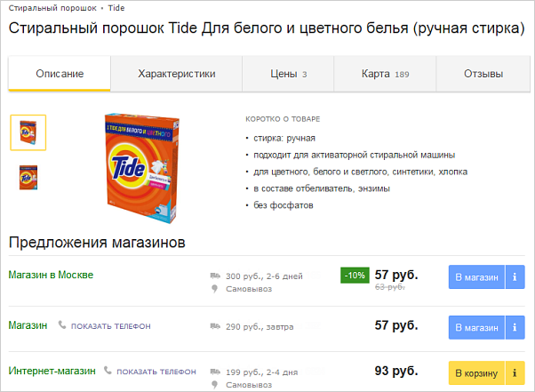This screenshot has width=535, height=392.
Task: Show phone number for Интернет-магазин
Action: tap(156, 372)
